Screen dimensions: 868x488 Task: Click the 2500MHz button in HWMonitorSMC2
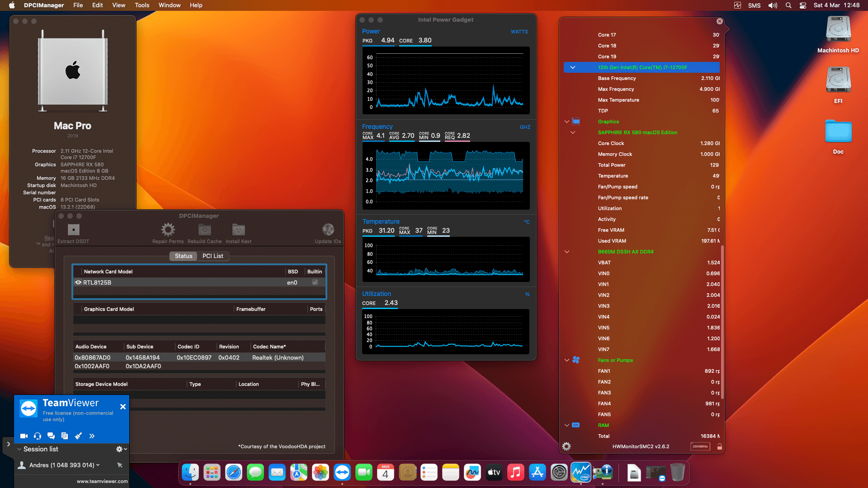pyautogui.click(x=700, y=446)
